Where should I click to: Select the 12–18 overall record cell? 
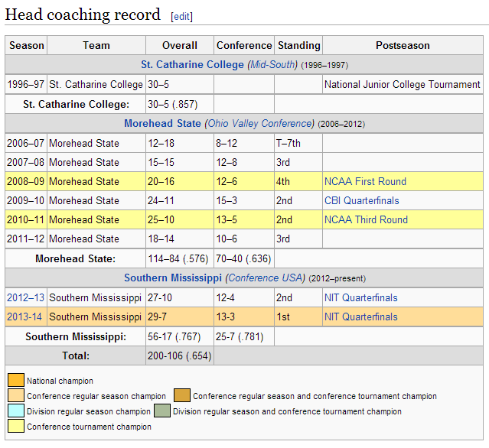pyautogui.click(x=180, y=143)
